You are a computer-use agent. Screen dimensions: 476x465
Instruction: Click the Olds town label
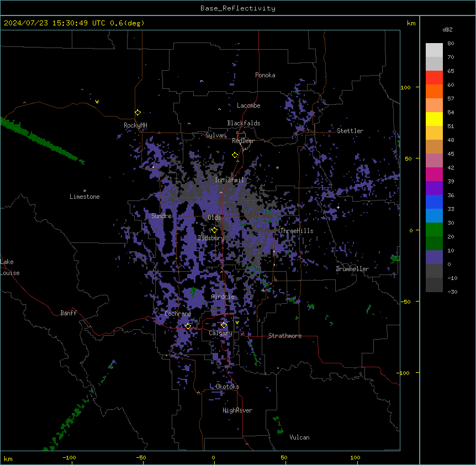point(214,218)
